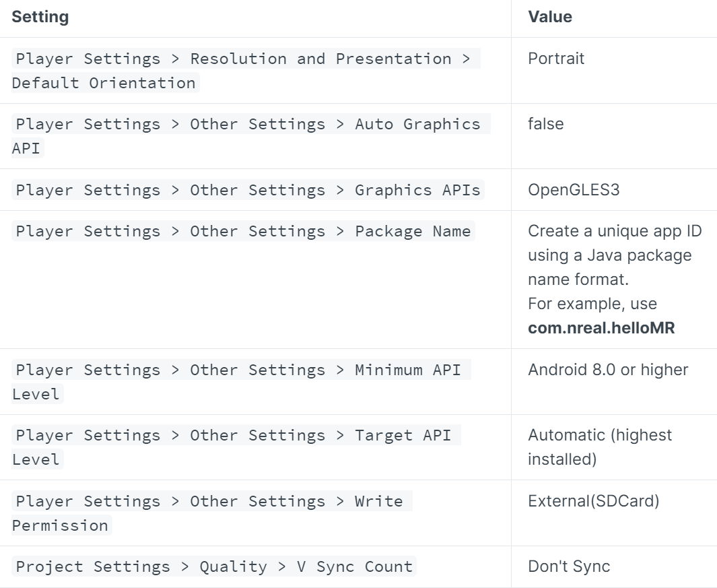Select the V Sync Count setting path
The height and width of the screenshot is (588, 717).
click(x=215, y=567)
